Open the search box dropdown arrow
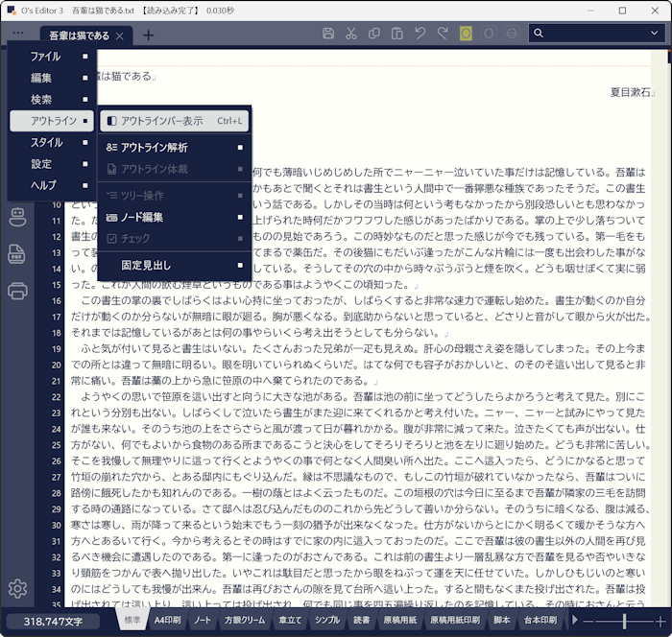 pyautogui.click(x=654, y=34)
